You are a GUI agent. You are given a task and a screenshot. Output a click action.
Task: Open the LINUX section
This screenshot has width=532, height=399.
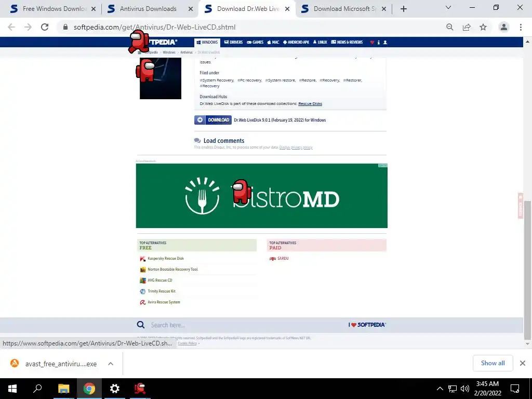click(x=320, y=43)
